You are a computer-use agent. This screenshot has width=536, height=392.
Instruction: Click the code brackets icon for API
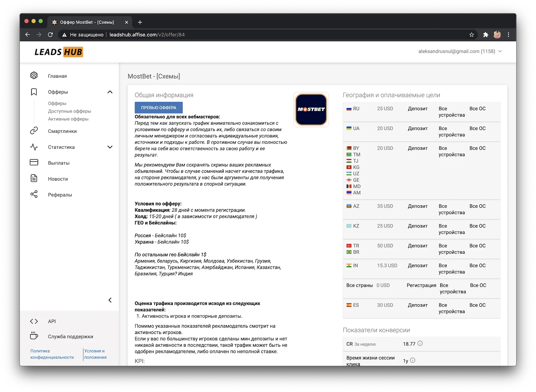34,321
